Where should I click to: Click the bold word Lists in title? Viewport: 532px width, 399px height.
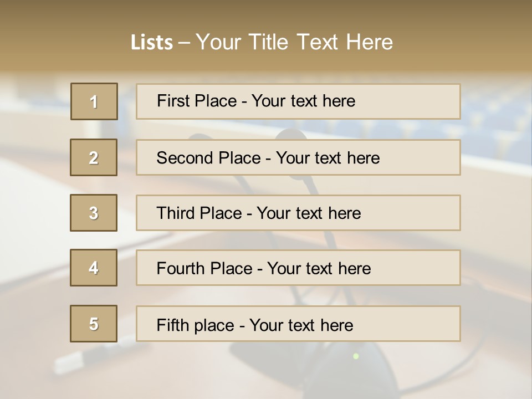[152, 43]
